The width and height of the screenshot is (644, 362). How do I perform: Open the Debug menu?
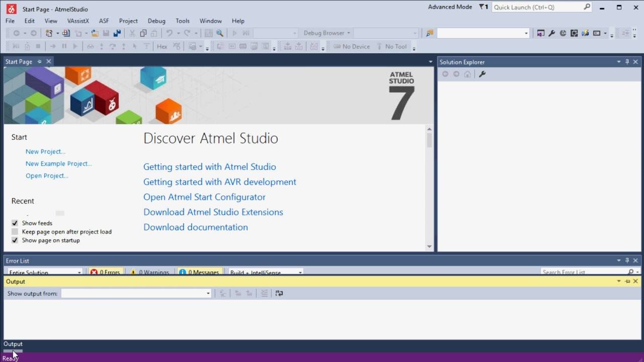[156, 21]
